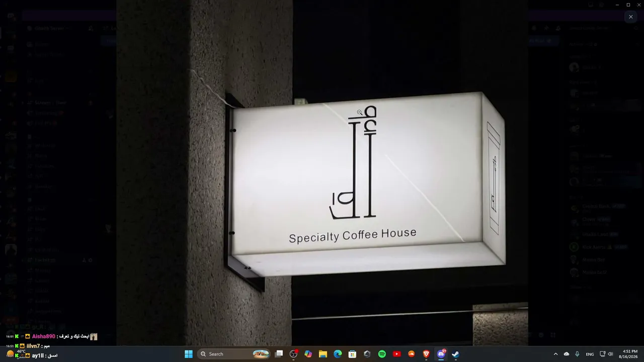Click the username Aisha890 in chat overlay
This screenshot has height=362, width=644.
(44, 336)
